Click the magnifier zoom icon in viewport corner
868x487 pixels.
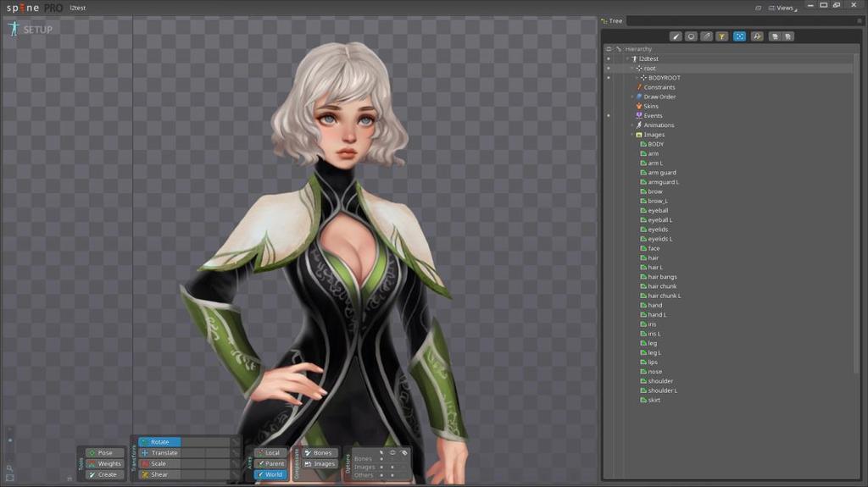click(9, 468)
